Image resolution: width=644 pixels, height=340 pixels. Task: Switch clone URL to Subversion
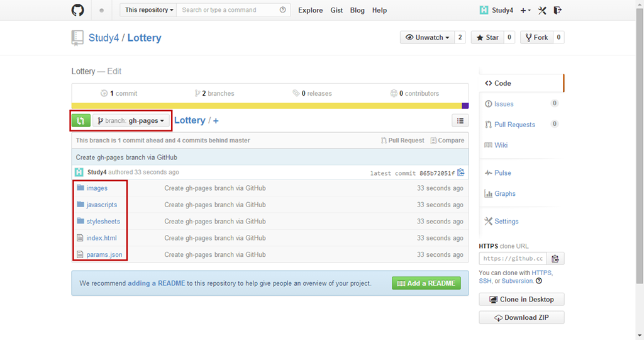click(517, 281)
